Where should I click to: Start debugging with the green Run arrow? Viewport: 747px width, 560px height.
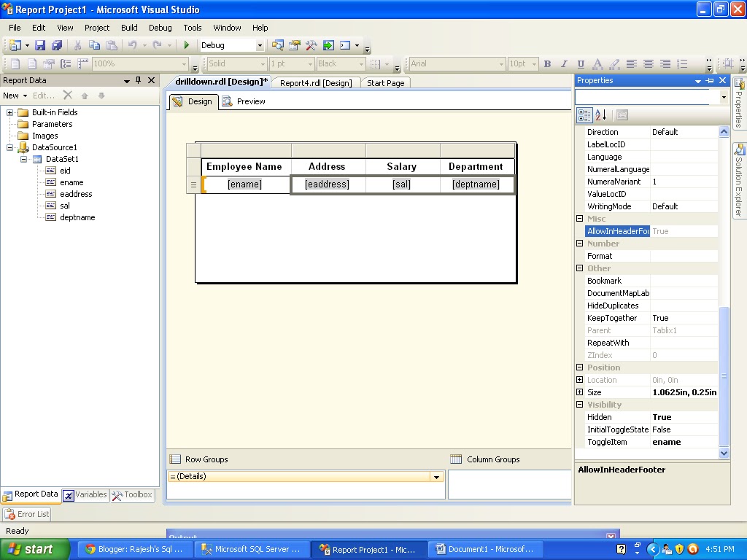(x=187, y=44)
